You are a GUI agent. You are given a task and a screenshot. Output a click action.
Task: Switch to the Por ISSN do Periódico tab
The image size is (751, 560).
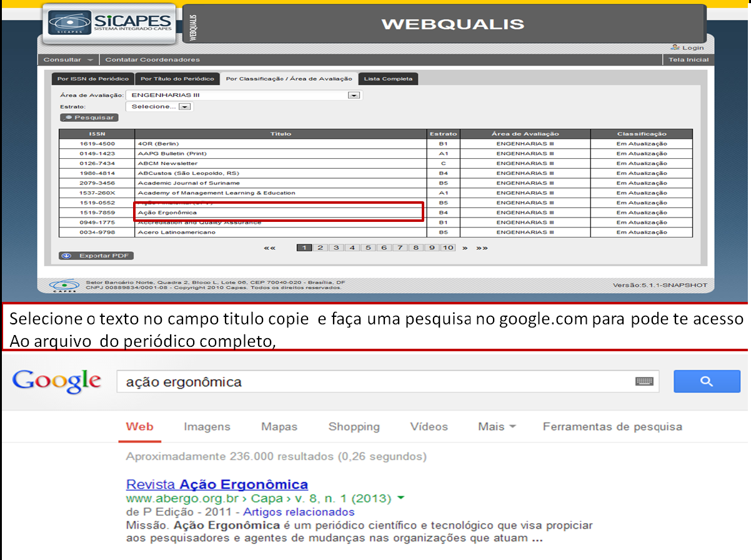click(93, 79)
